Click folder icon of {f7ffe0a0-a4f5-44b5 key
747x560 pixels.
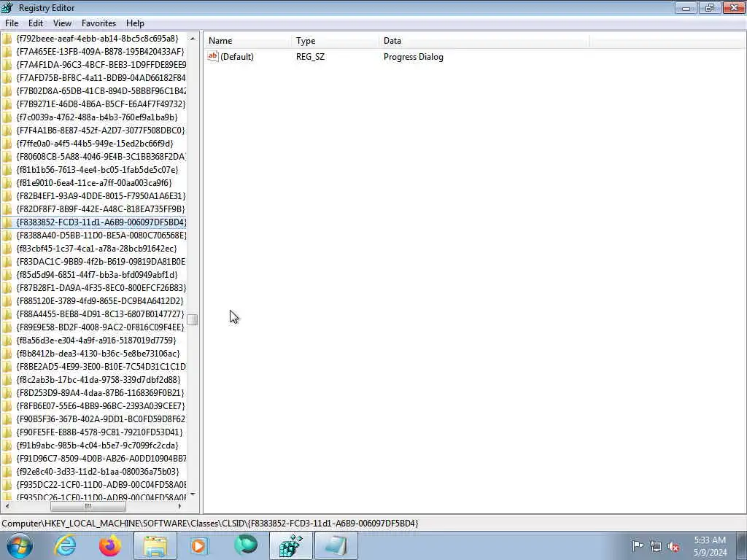click(7, 144)
